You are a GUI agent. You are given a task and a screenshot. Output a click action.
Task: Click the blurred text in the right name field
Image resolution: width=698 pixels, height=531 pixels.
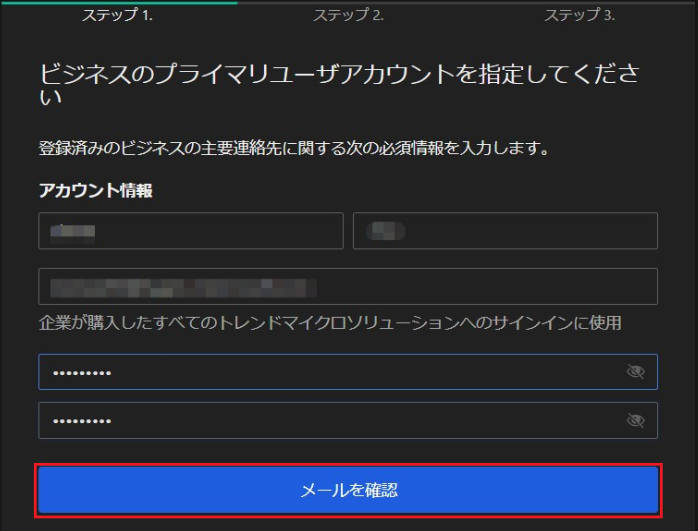coord(384,231)
